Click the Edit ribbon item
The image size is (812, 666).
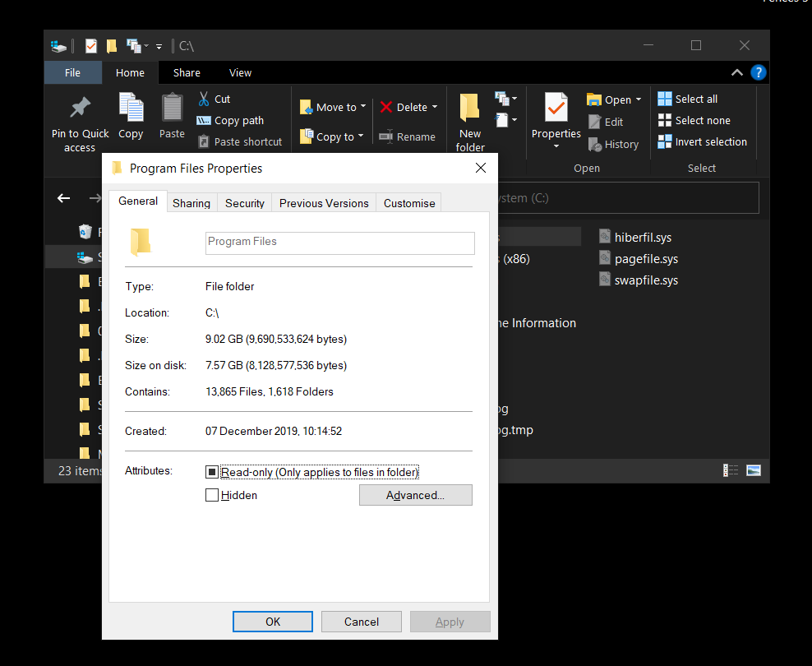tap(606, 123)
